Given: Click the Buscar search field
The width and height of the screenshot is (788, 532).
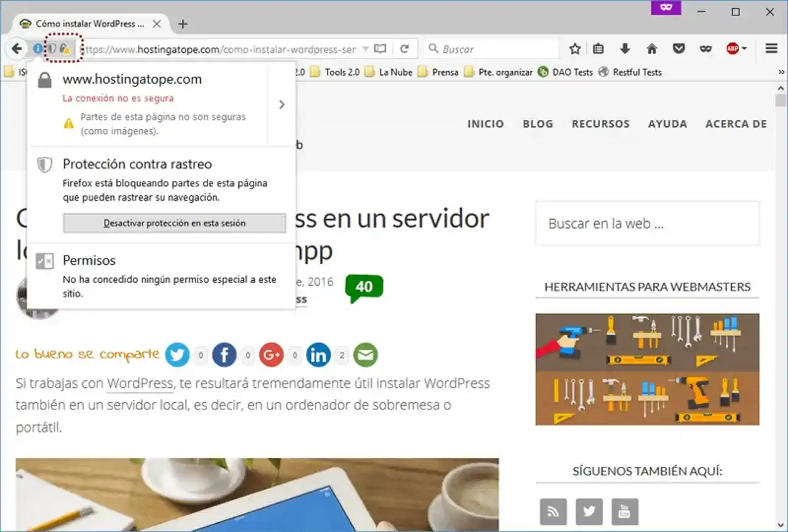Looking at the screenshot, I should tap(491, 49).
